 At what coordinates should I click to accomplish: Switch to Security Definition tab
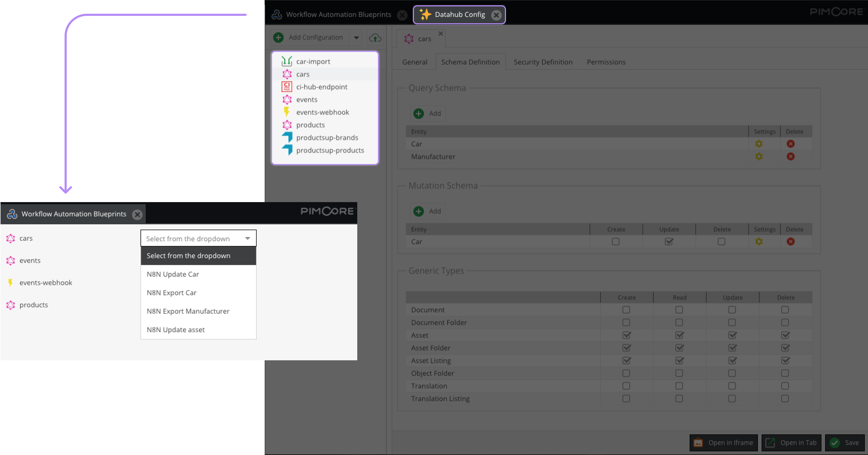pos(542,62)
